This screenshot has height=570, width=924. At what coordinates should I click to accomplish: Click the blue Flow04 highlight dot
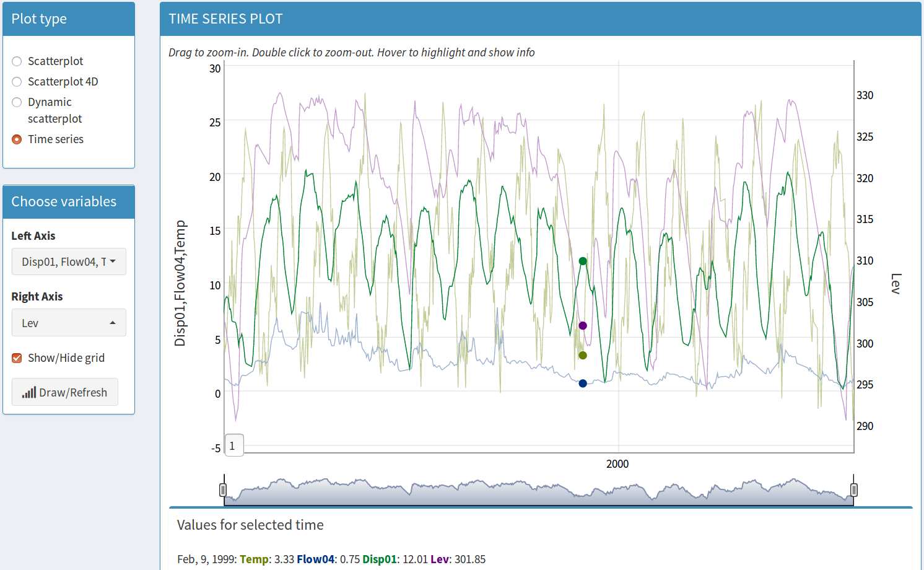point(583,384)
